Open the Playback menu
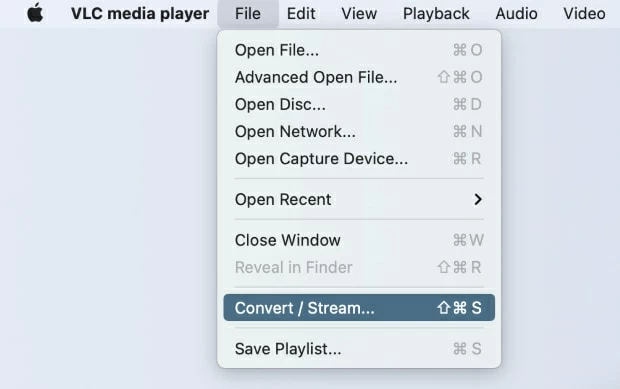 pos(436,14)
